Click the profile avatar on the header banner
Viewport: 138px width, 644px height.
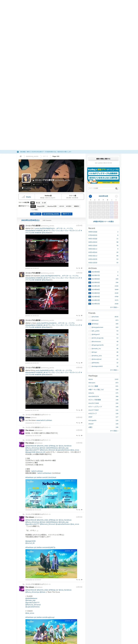[26, 178]
